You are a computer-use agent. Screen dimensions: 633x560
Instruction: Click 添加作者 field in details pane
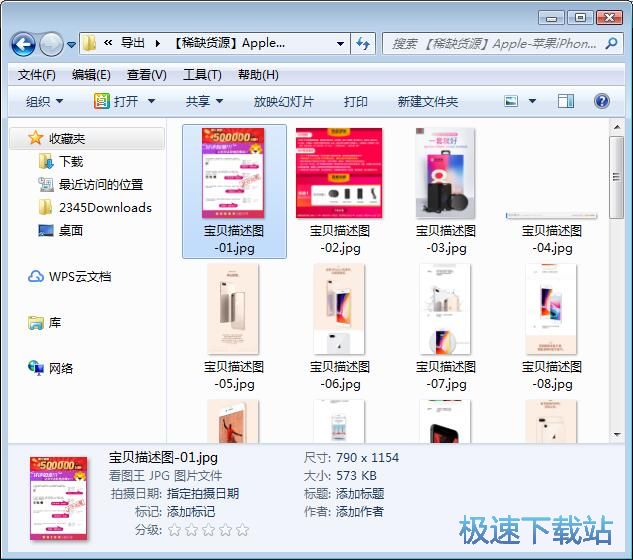coord(359,512)
